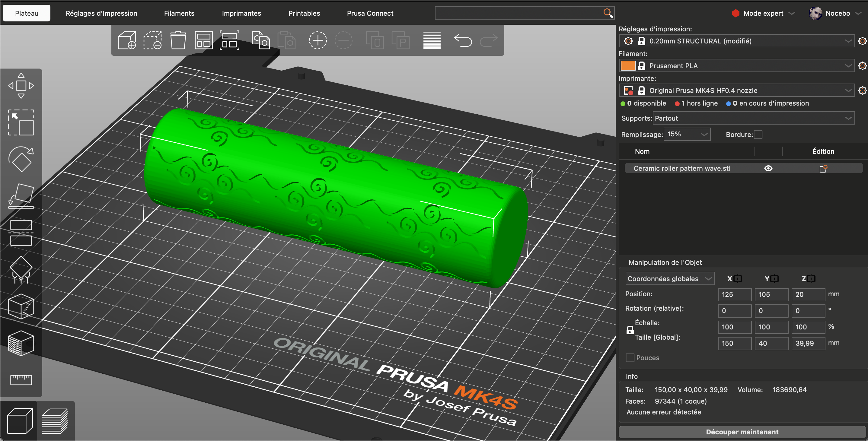Click the Add object cube icon

pyautogui.click(x=127, y=40)
